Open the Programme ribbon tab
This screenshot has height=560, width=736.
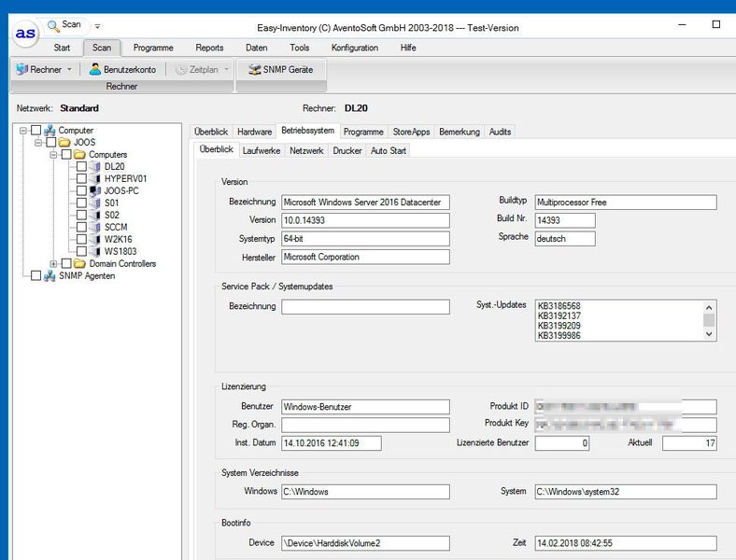[x=153, y=48]
